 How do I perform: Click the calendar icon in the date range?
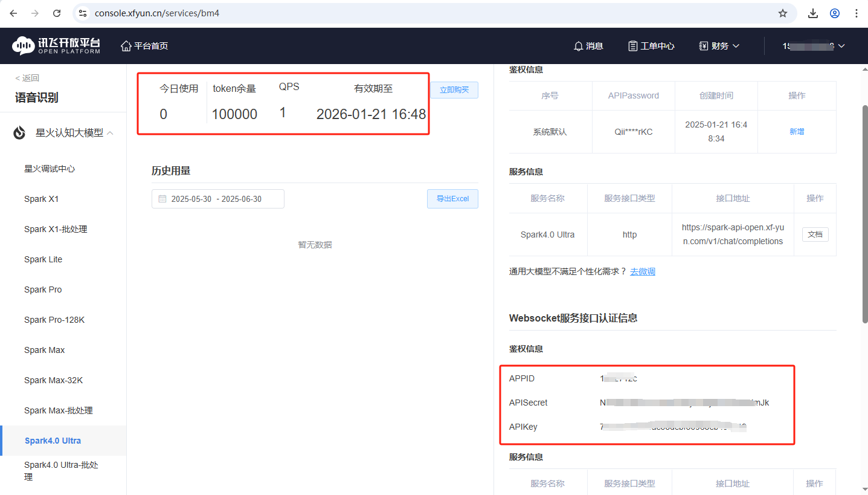(x=162, y=199)
